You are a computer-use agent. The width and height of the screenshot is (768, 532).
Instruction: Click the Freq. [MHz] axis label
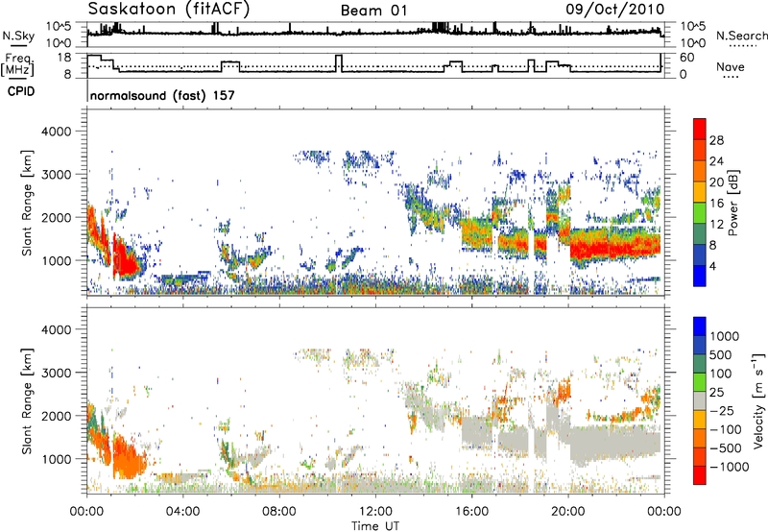click(17, 65)
